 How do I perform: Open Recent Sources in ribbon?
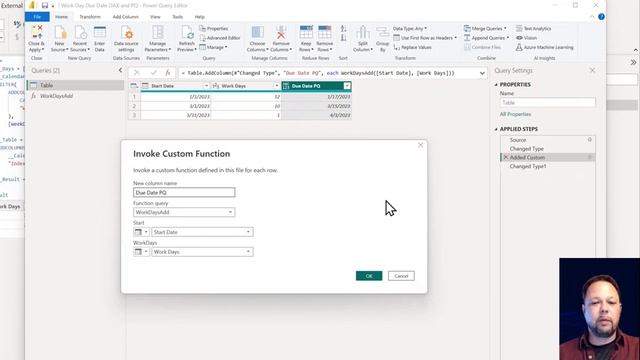tap(80, 38)
